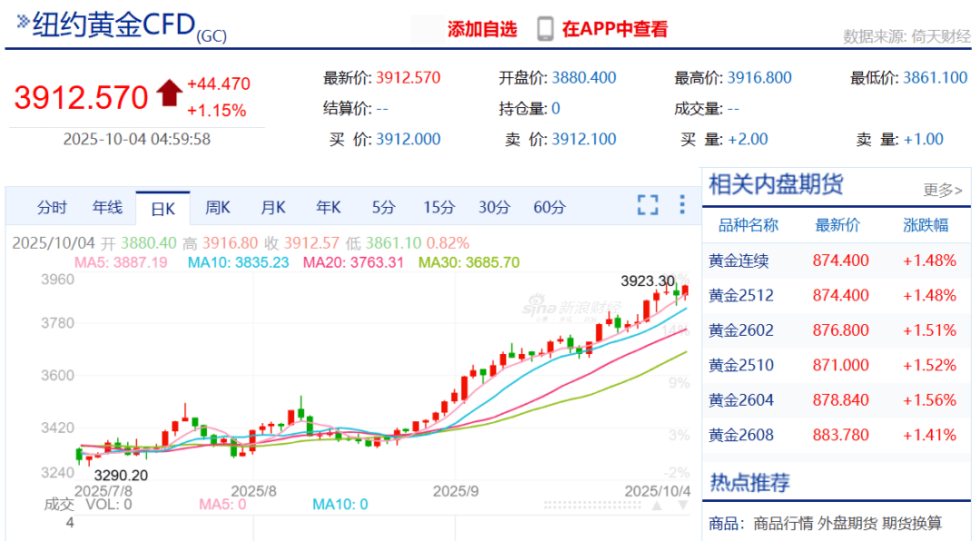Show the 月K candlestick view
Viewport: 980px width, 541px height.
point(273,208)
